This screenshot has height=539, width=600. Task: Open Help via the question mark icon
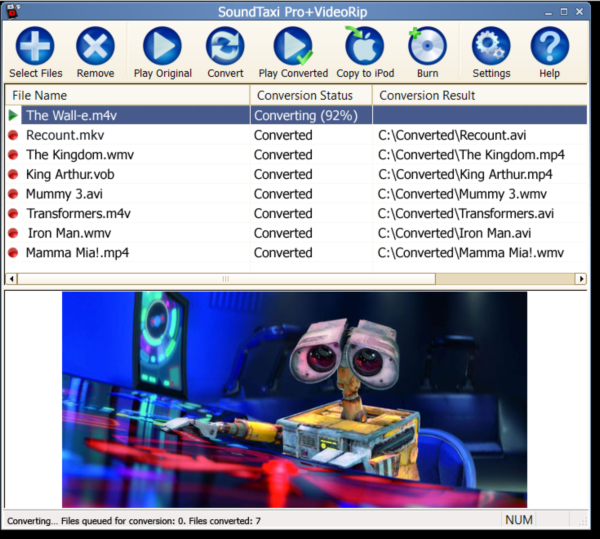coord(549,46)
